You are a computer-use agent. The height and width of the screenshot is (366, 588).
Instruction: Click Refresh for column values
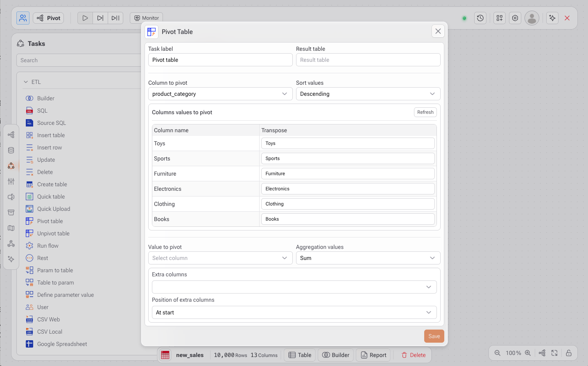point(425,112)
